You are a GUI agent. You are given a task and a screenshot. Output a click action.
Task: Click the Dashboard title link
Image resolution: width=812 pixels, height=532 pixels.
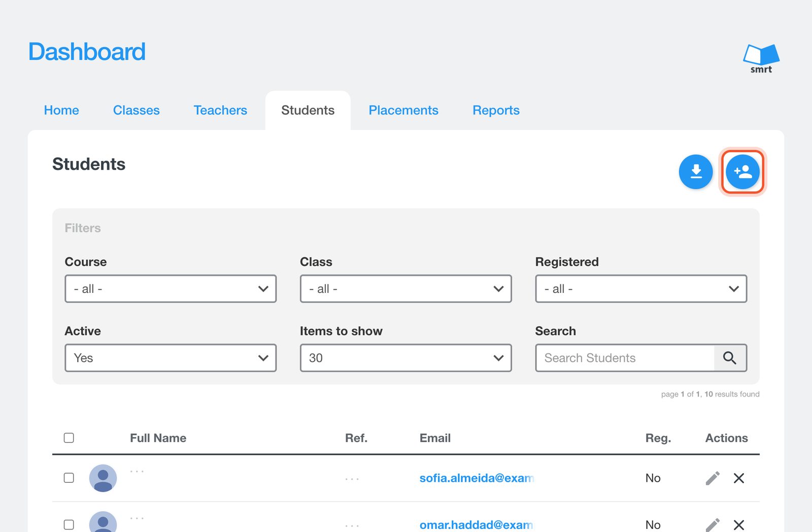click(87, 52)
